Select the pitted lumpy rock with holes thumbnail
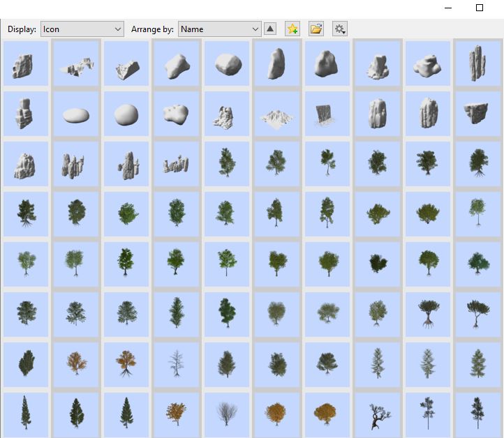The height and width of the screenshot is (438, 504). tap(177, 114)
